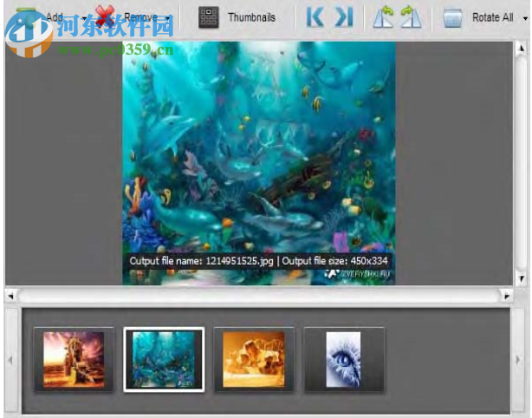The width and height of the screenshot is (532, 418).
Task: Go to the next image arrow
Action: click(344, 17)
